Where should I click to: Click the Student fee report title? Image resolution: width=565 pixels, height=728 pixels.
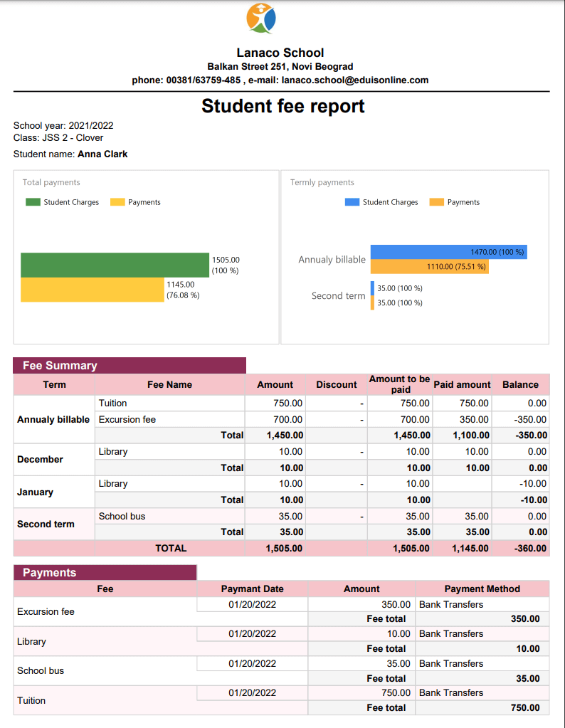(x=282, y=106)
